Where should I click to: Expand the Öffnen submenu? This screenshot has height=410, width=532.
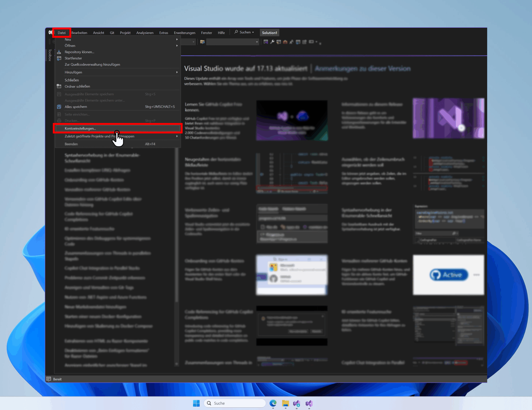pos(118,46)
